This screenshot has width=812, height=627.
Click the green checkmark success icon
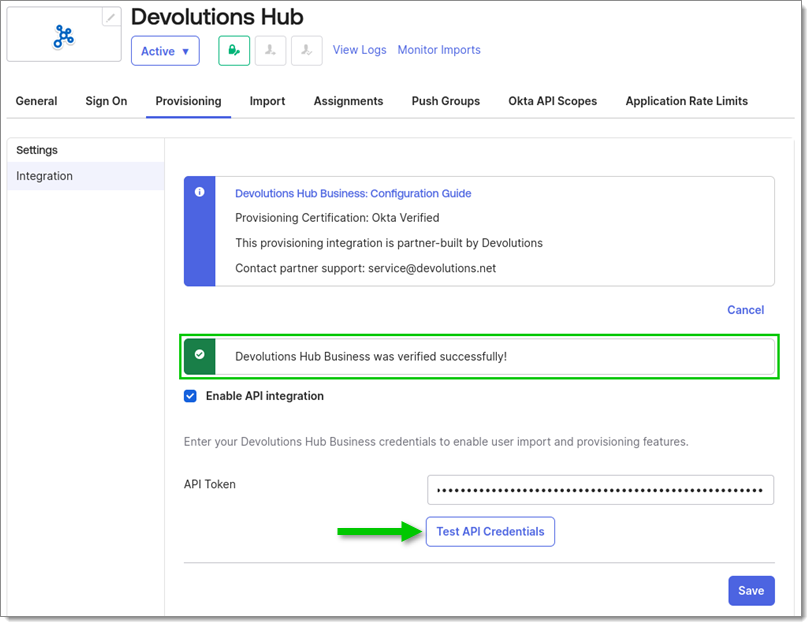(x=199, y=355)
